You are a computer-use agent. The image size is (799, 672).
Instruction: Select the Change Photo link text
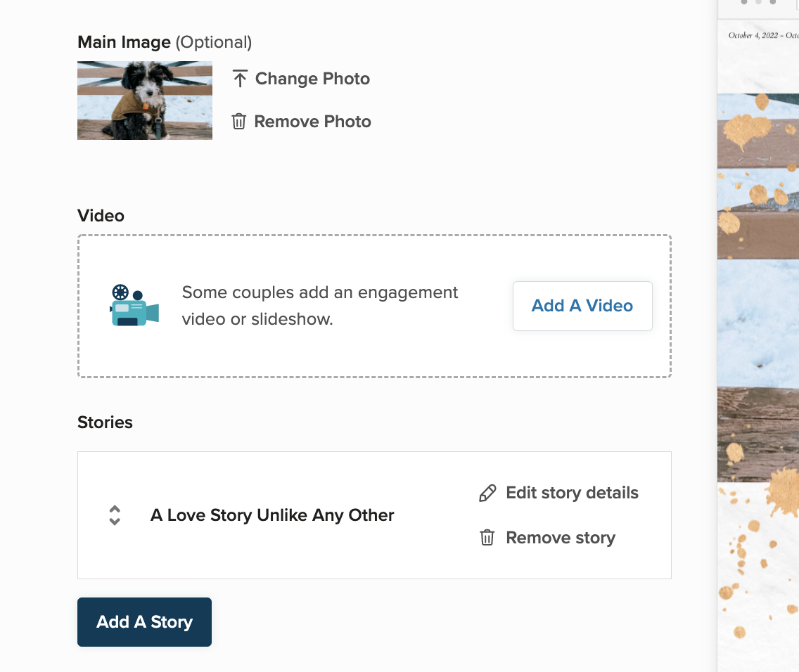[x=312, y=79]
